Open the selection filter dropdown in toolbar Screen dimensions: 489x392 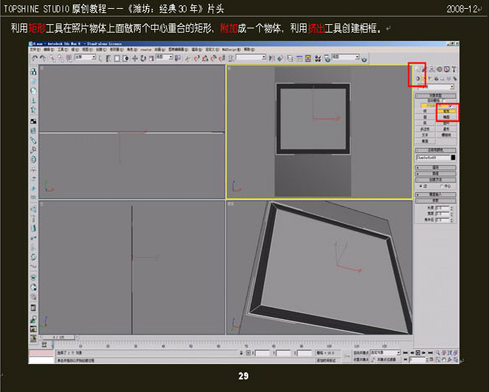point(85,57)
